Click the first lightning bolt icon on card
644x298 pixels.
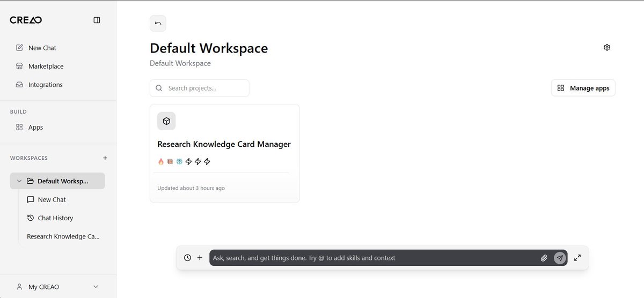(x=188, y=161)
